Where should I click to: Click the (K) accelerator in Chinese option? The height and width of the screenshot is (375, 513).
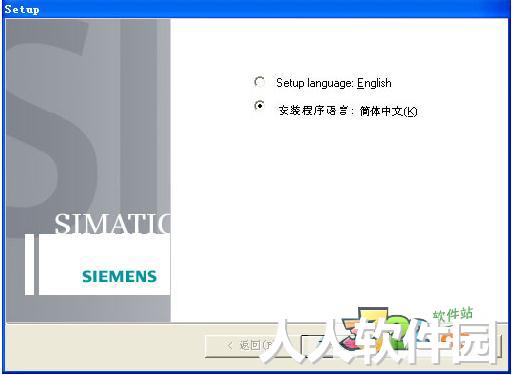[410, 111]
